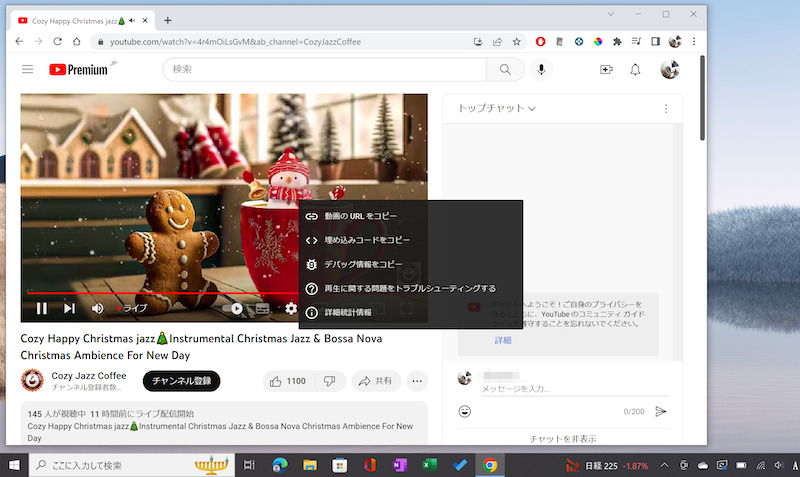The image size is (800, 477).
Task: Toggle subtitles in the video player
Action: 263,308
